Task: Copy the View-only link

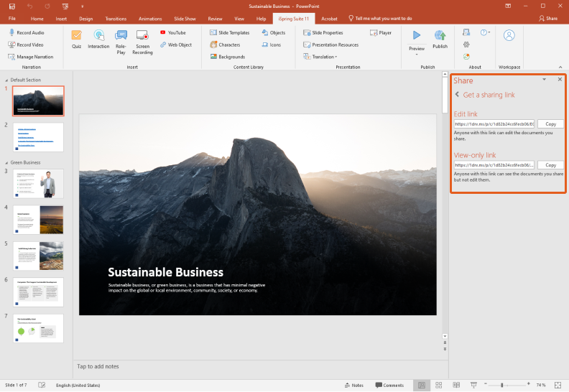Action: [550, 165]
